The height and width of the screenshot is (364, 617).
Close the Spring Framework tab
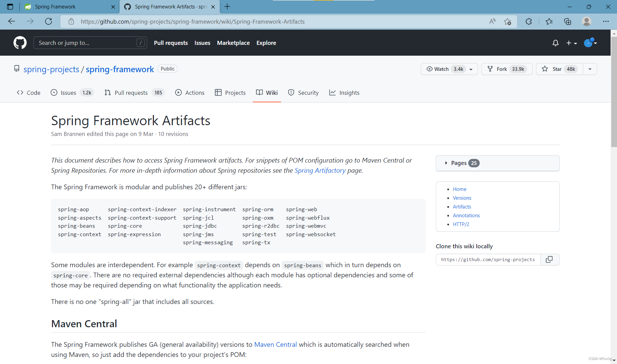tap(113, 7)
